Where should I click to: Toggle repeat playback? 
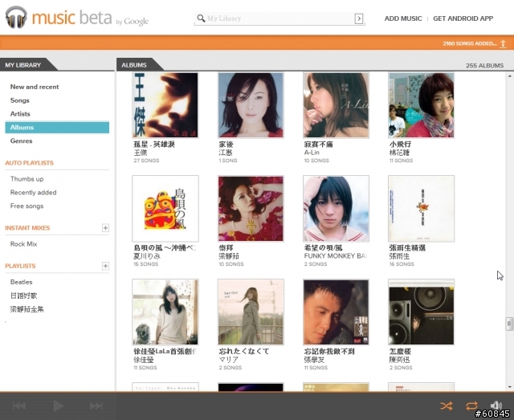point(471,406)
